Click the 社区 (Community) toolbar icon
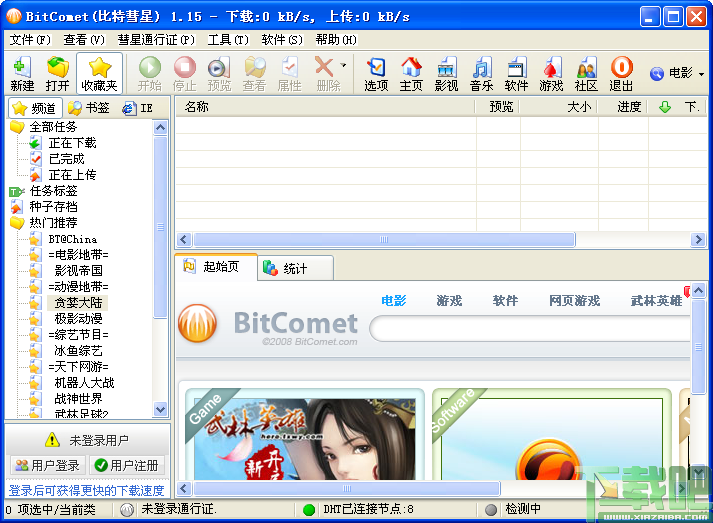 (586, 73)
